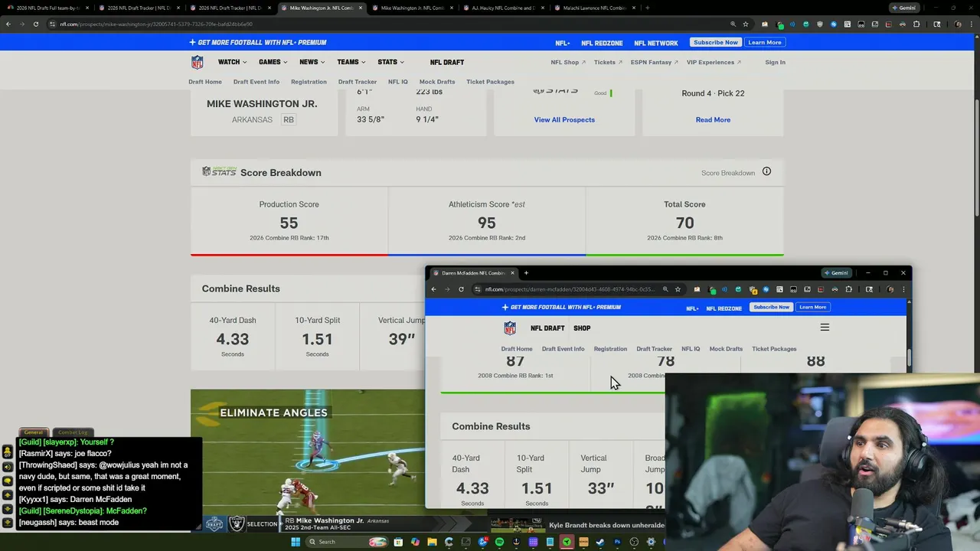Image resolution: width=980 pixels, height=551 pixels.
Task: Open the ESPN Fantasy external link
Action: 654,62
